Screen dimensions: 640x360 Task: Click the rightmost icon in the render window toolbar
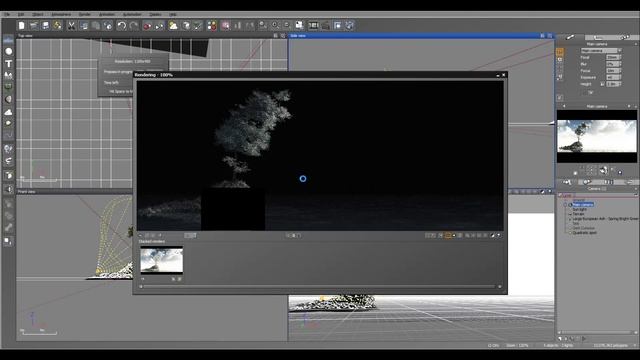click(x=499, y=236)
